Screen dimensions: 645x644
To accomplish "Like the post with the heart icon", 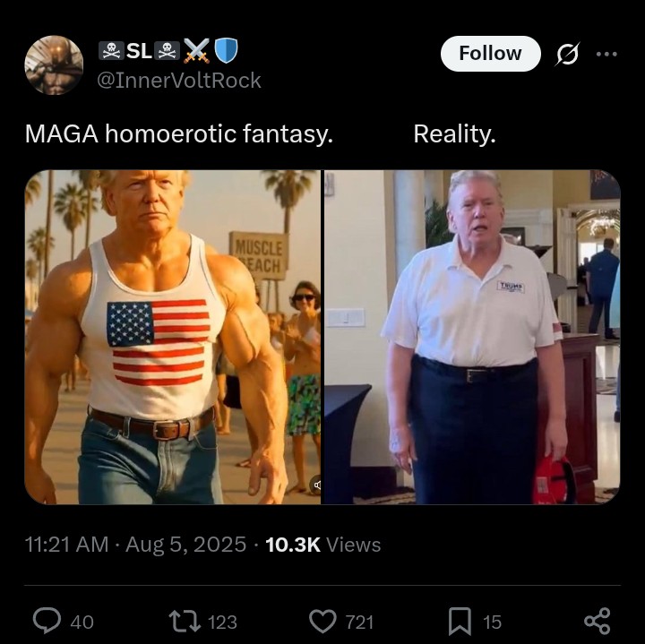I will point(322,621).
